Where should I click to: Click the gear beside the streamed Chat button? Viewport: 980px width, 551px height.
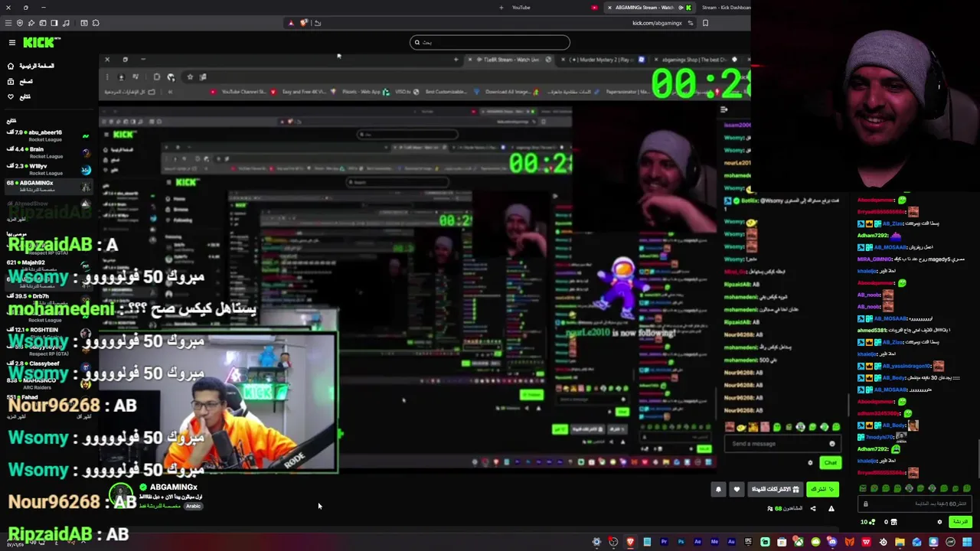[810, 463]
